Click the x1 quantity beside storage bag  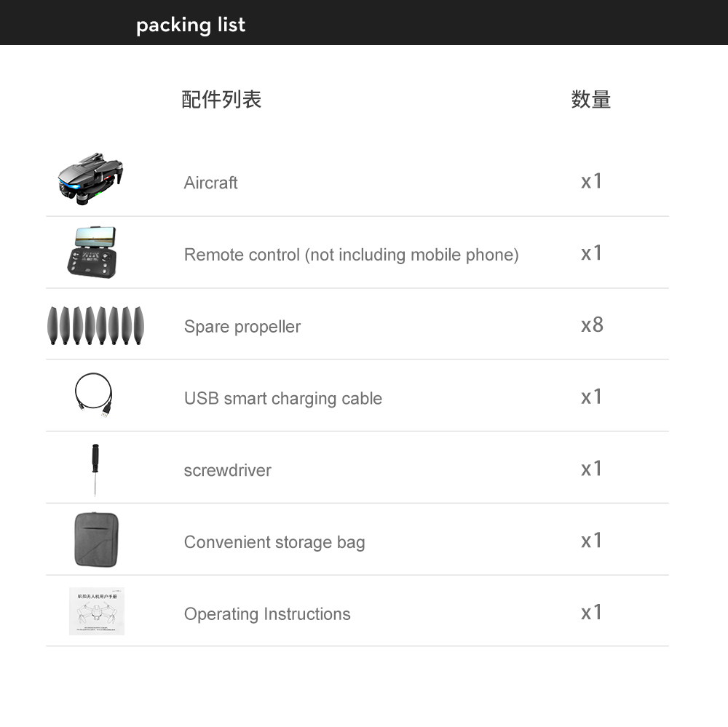pos(592,541)
